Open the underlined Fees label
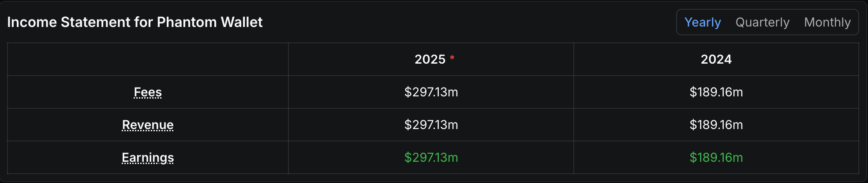The width and height of the screenshot is (868, 183). coord(148,92)
